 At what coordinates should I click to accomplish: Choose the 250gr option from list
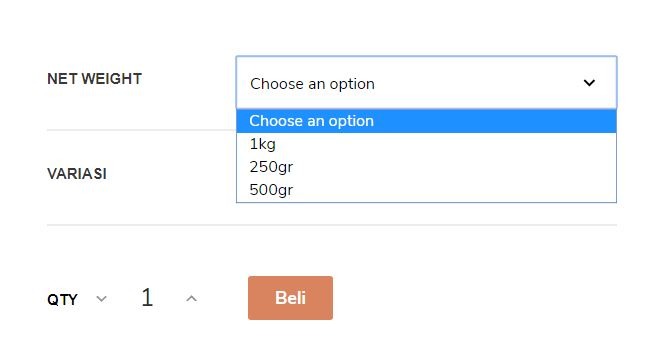[x=426, y=167]
